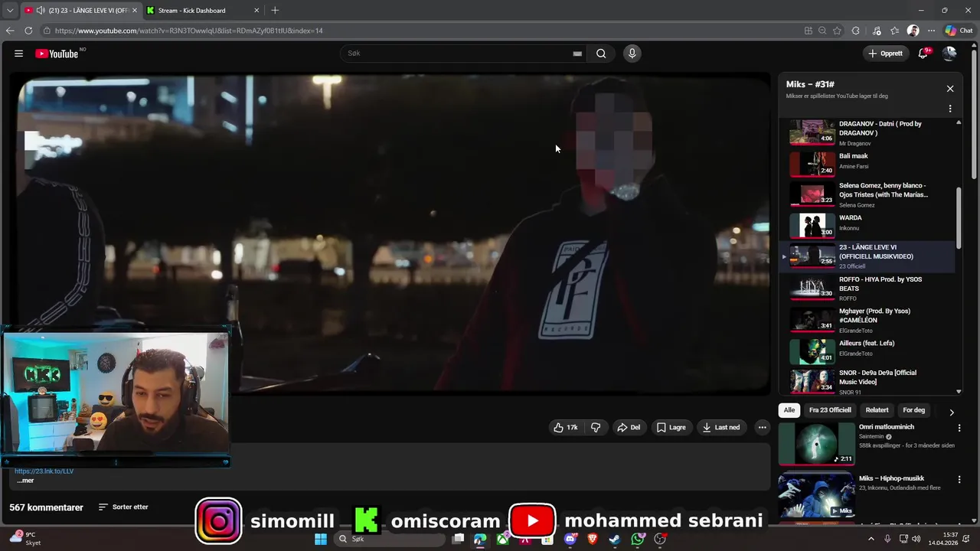Viewport: 980px width, 551px height.
Task: Open the Miks playlist options menu
Action: [950, 109]
